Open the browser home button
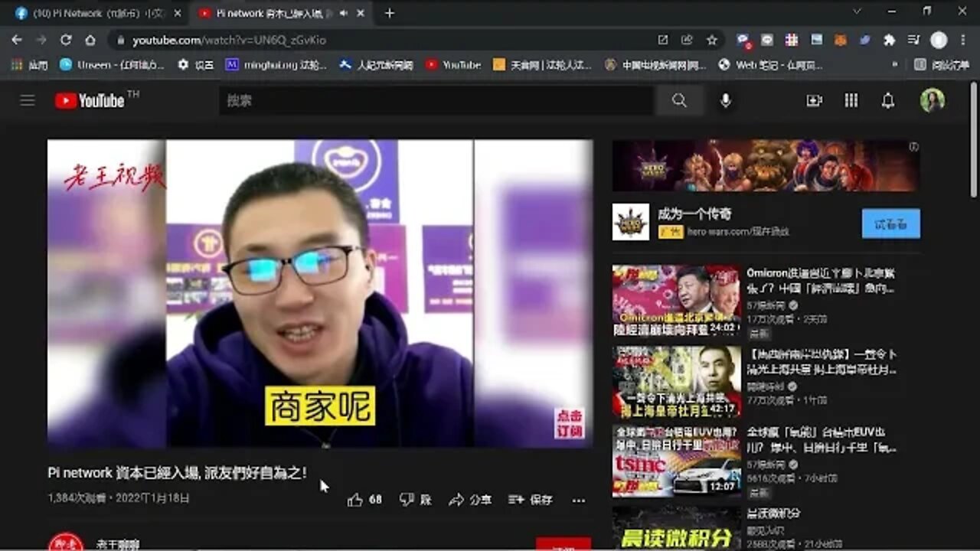This screenshot has width=980, height=551. coord(90,40)
